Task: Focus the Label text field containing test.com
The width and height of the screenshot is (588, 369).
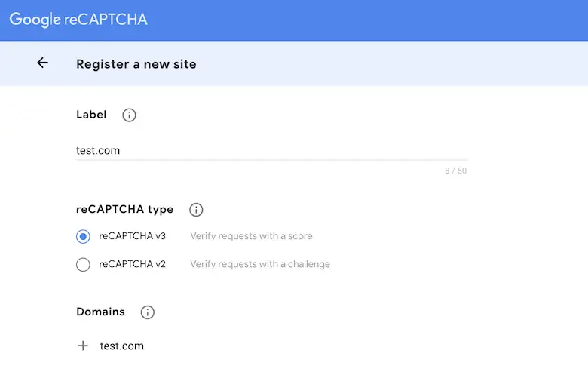Action: pyautogui.click(x=271, y=150)
